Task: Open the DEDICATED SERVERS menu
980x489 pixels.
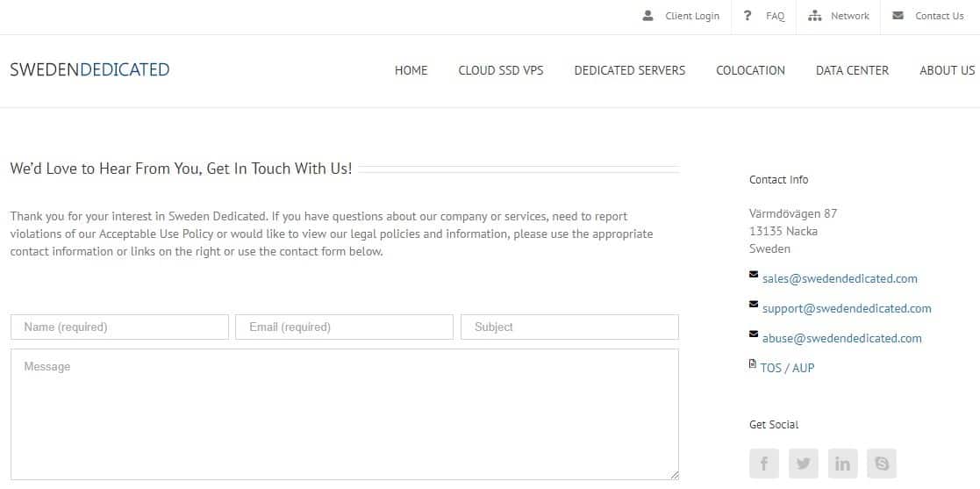Action: tap(630, 70)
